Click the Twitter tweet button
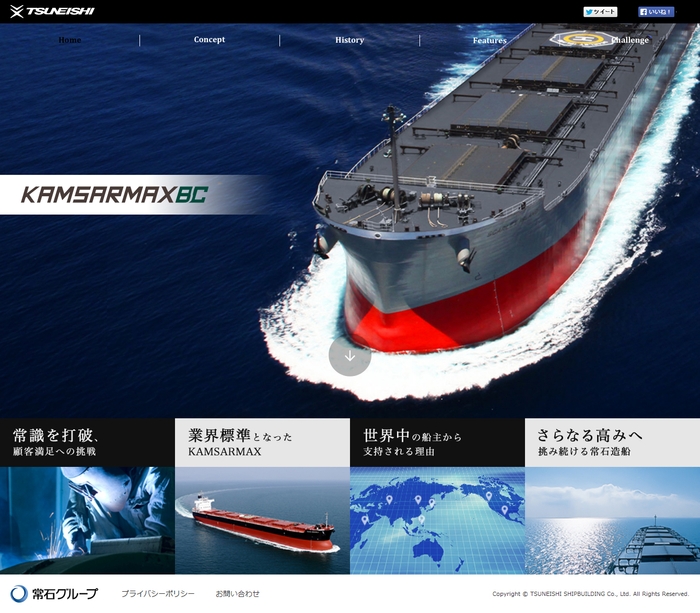This screenshot has height=613, width=700. click(x=600, y=12)
